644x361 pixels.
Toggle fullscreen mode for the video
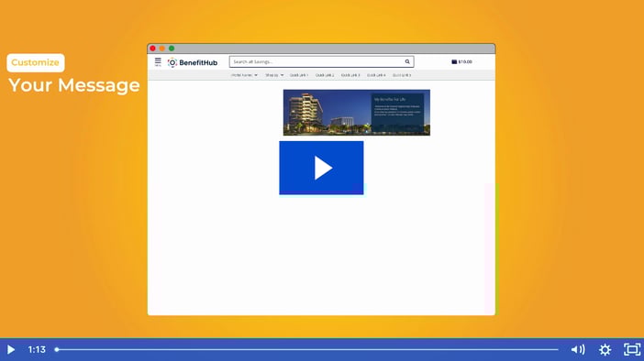pos(632,349)
